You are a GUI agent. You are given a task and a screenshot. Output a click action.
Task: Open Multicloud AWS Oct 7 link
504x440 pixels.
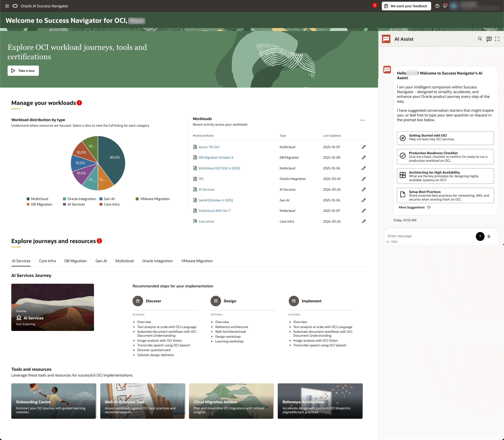click(x=214, y=211)
